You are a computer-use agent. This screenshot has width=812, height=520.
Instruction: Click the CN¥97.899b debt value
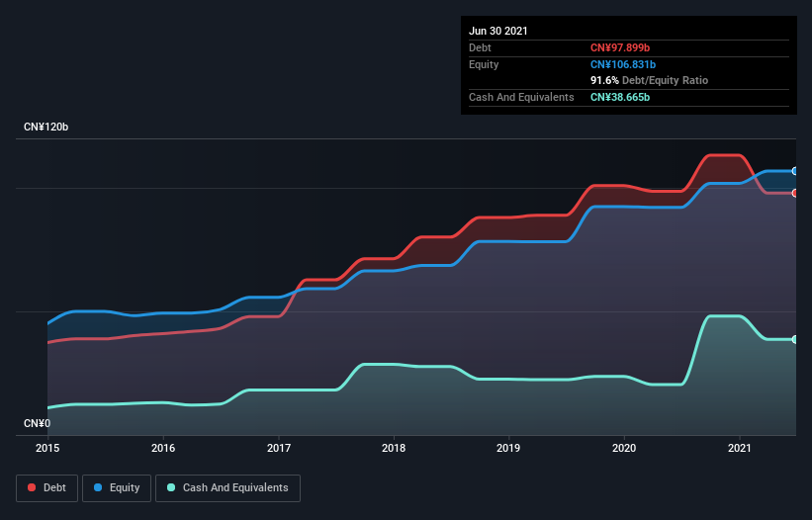pyautogui.click(x=620, y=47)
